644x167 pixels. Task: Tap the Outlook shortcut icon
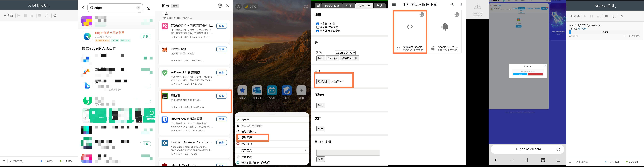257,91
